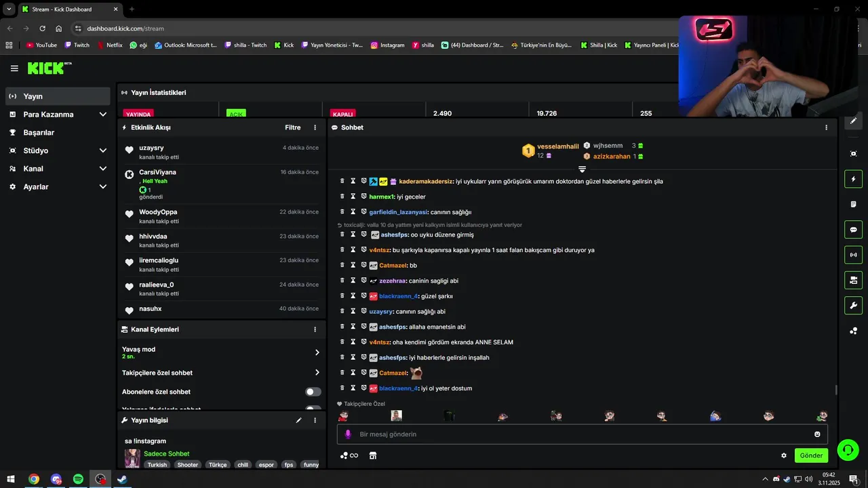Image resolution: width=868 pixels, height=488 pixels.
Task: Click the Shooter tag chip
Action: [x=188, y=465]
